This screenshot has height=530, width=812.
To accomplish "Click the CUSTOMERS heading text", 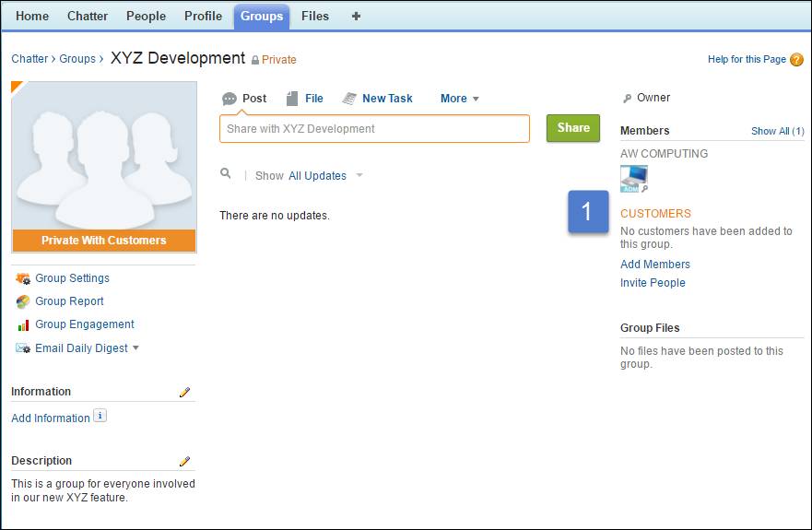I will pyautogui.click(x=655, y=214).
